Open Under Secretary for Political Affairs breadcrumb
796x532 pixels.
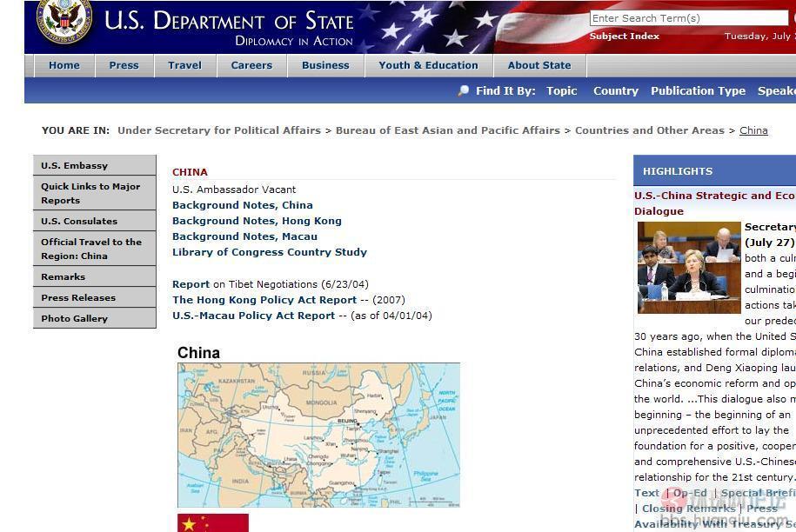coord(219,130)
